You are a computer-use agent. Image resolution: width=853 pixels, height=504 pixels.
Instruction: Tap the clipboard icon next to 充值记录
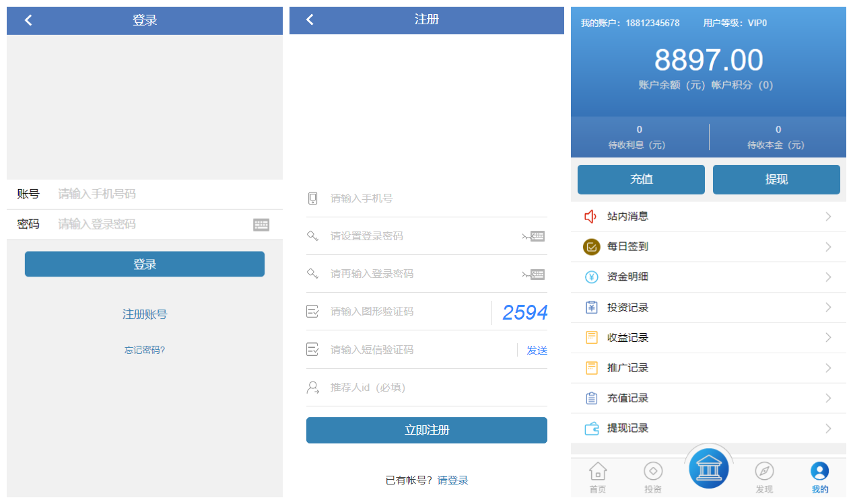(591, 398)
